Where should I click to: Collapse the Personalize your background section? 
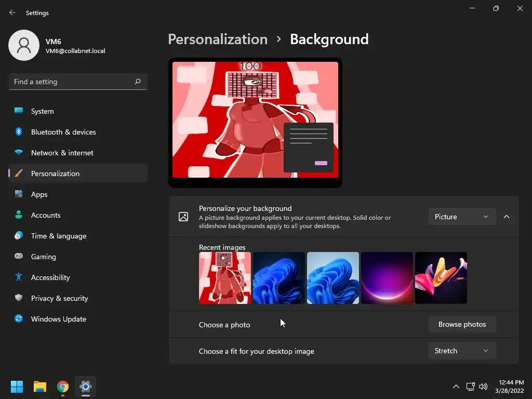point(507,217)
